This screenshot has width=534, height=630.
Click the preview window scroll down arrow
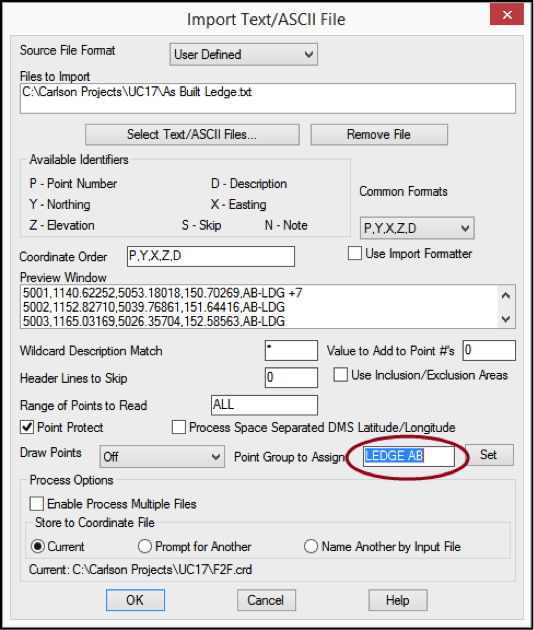506,319
